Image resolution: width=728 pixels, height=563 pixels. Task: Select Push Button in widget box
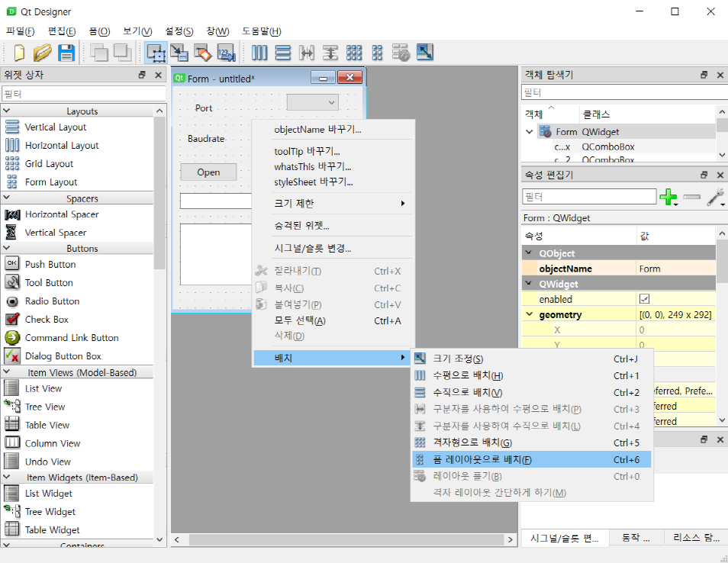tap(50, 264)
